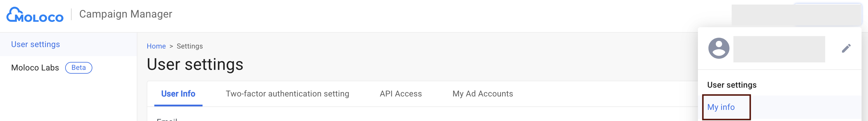The image size is (868, 121).
Task: Click User settings header in account popup
Action: (x=732, y=85)
